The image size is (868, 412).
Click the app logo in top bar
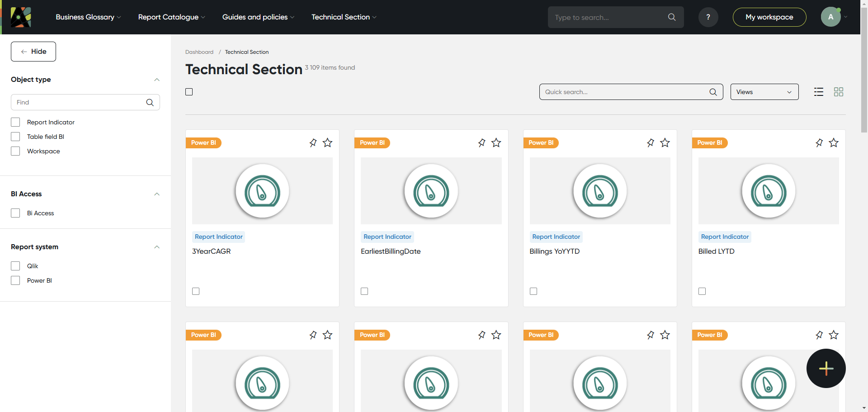[21, 17]
